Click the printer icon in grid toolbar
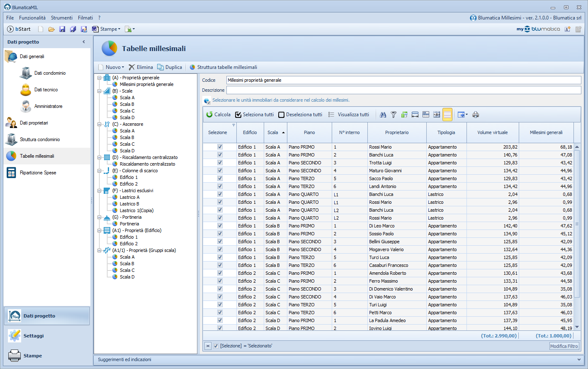This screenshot has width=588, height=369. (476, 115)
